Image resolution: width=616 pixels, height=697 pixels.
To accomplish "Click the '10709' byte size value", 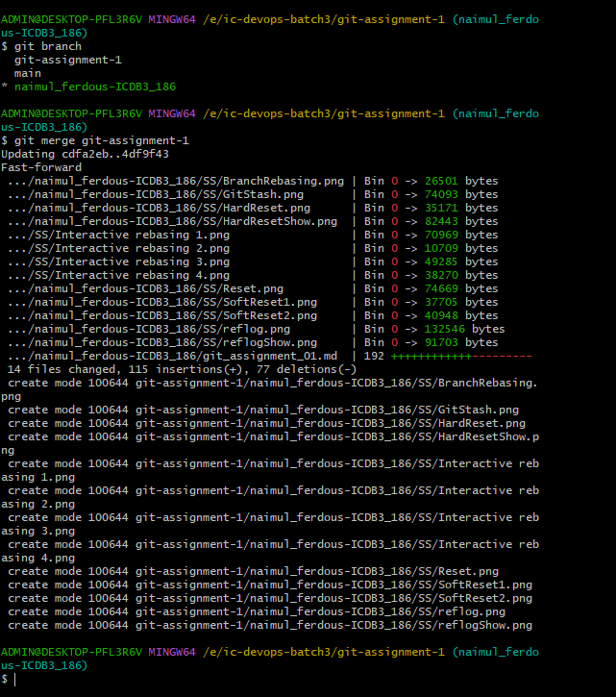I will (x=441, y=248).
